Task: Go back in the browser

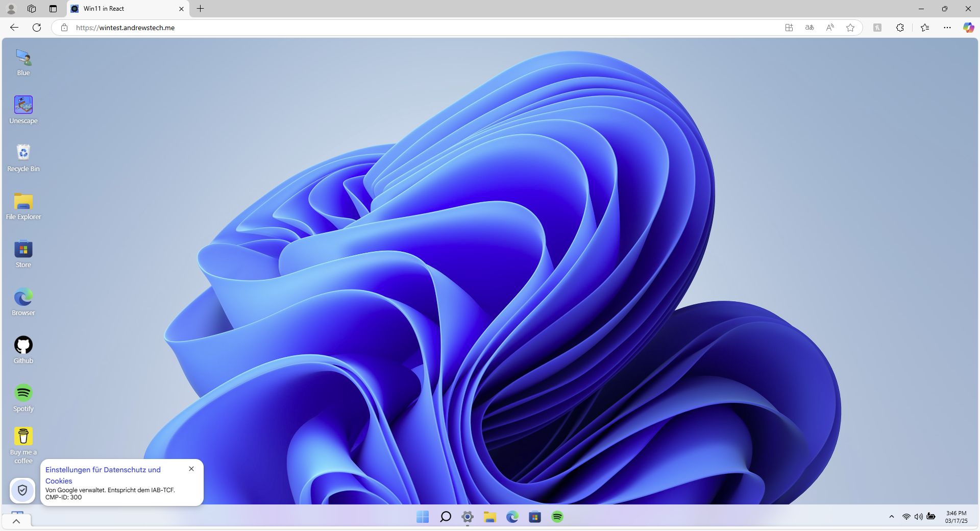Action: tap(14, 28)
